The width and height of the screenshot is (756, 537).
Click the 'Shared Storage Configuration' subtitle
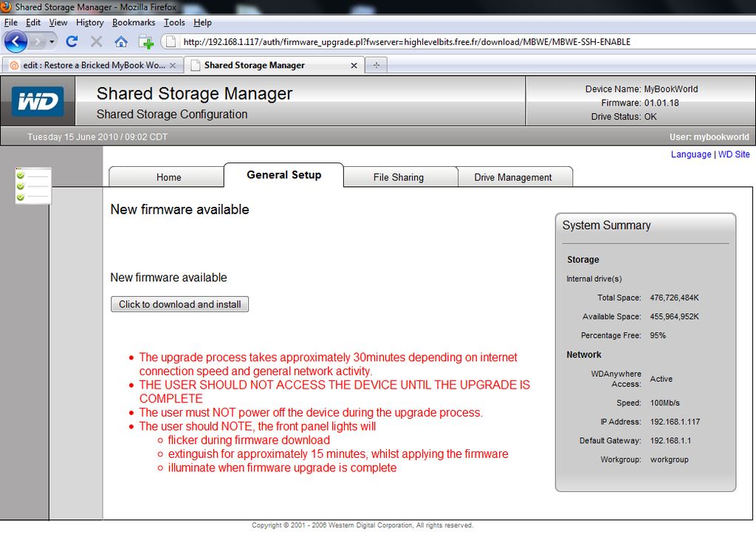171,114
